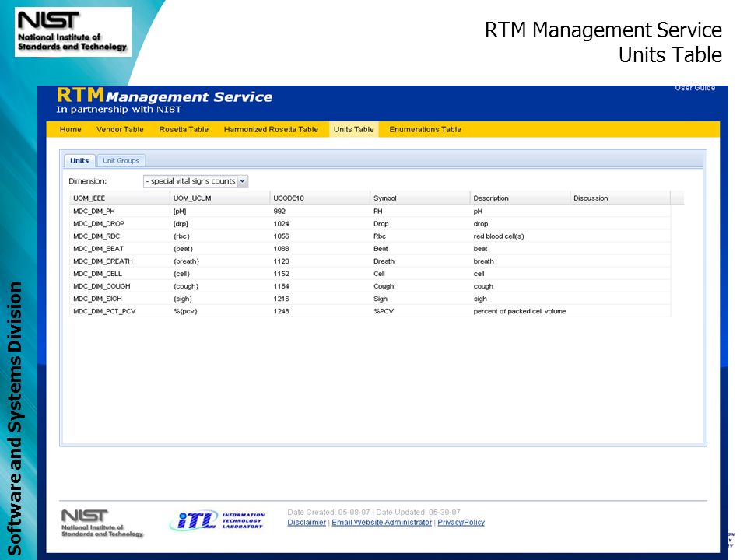This screenshot has height=560, width=747.
Task: Switch to the Unit Groups tab
Action: tap(121, 161)
